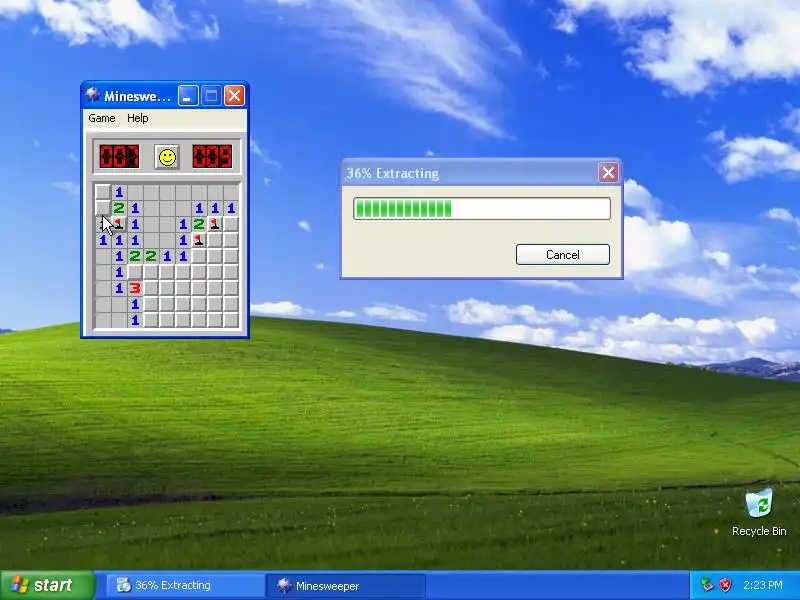The width and height of the screenshot is (800, 600).
Task: Click the flagged cell beside the mouse cursor
Action: (119, 224)
